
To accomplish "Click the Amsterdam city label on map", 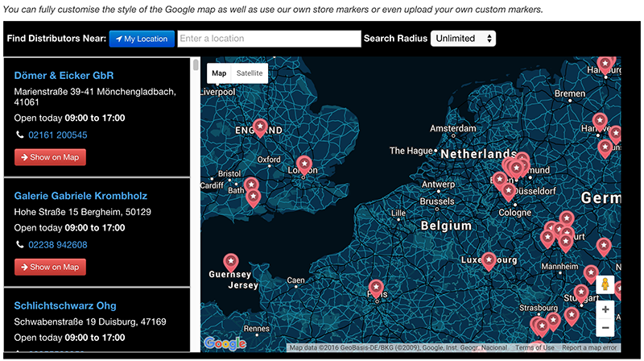I will pos(453,128).
